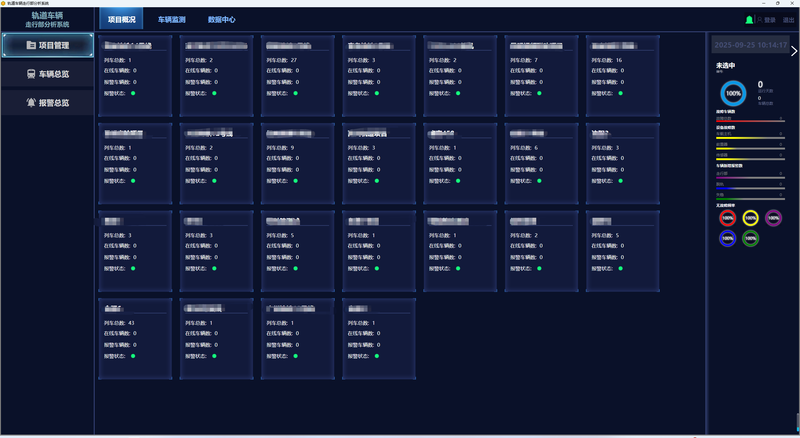Open the 车辆监测 tab
800x438 pixels.
click(x=171, y=19)
